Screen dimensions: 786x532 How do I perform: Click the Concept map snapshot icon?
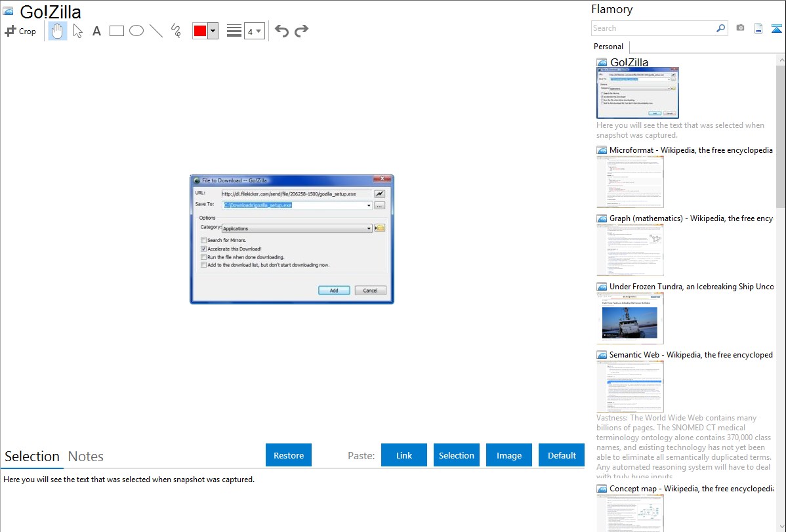pos(602,489)
